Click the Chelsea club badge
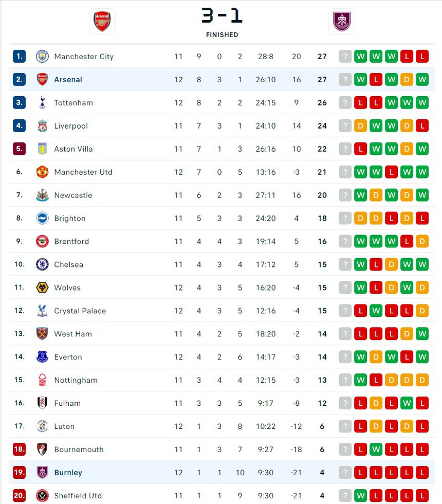Screen dimensions: 442x504 pos(42,264)
